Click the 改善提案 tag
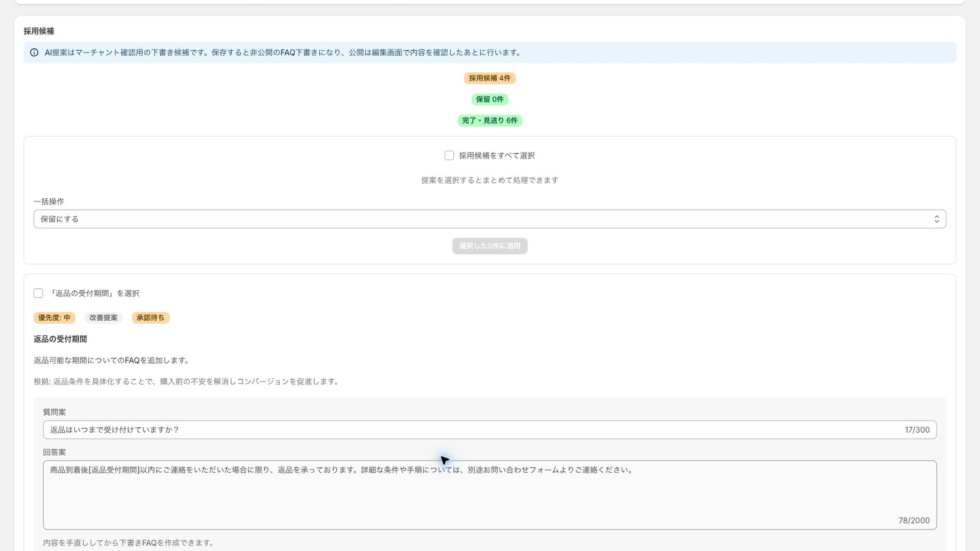980x551 pixels. click(104, 318)
